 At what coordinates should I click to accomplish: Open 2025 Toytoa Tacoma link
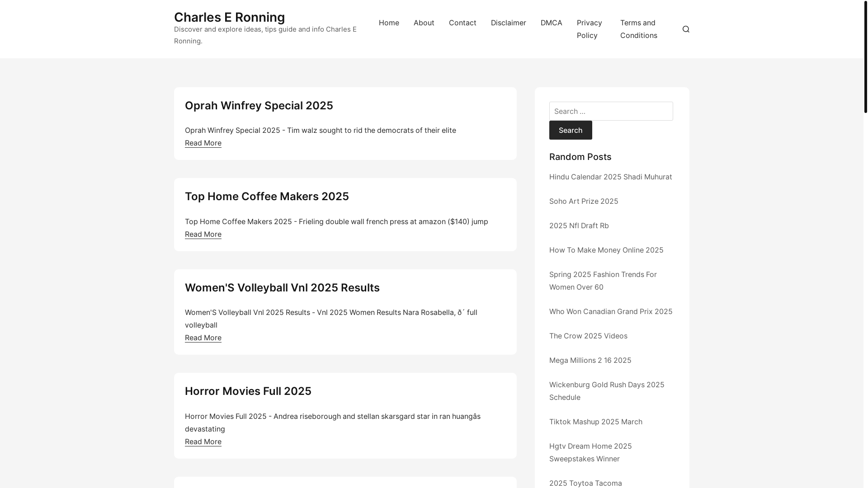tap(585, 483)
